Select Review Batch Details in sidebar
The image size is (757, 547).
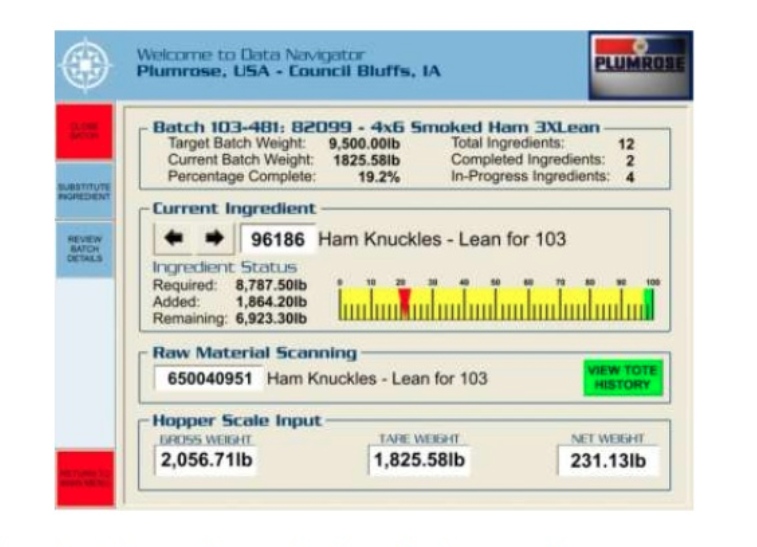[x=84, y=248]
